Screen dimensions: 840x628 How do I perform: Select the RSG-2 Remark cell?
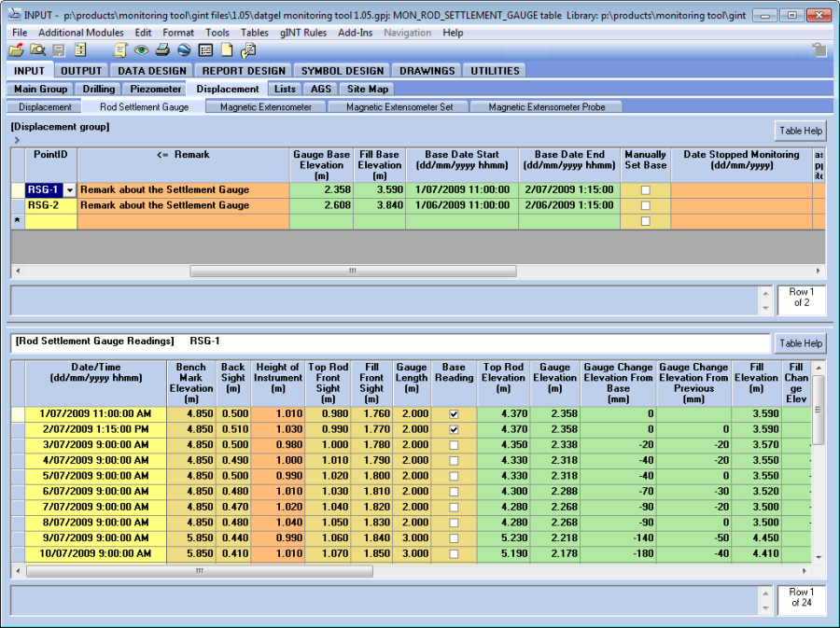coord(183,205)
